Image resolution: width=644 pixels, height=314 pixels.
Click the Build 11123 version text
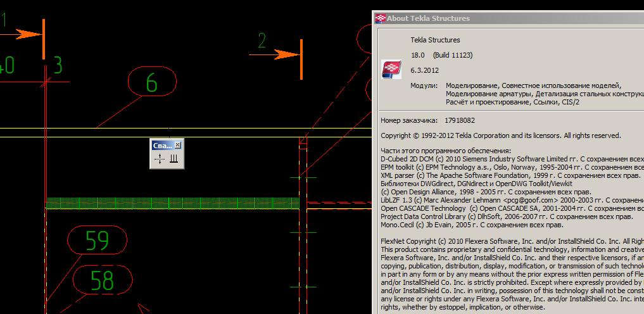(x=452, y=55)
